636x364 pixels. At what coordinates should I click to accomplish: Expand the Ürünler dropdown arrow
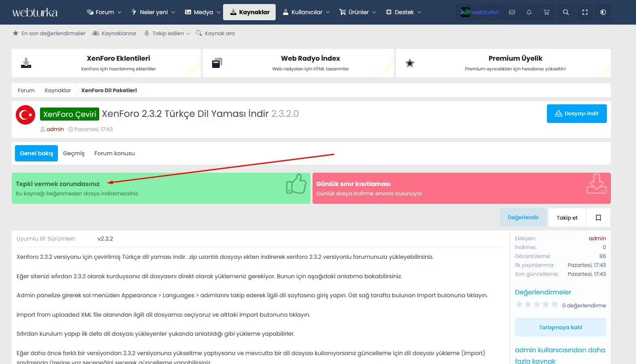coord(374,13)
